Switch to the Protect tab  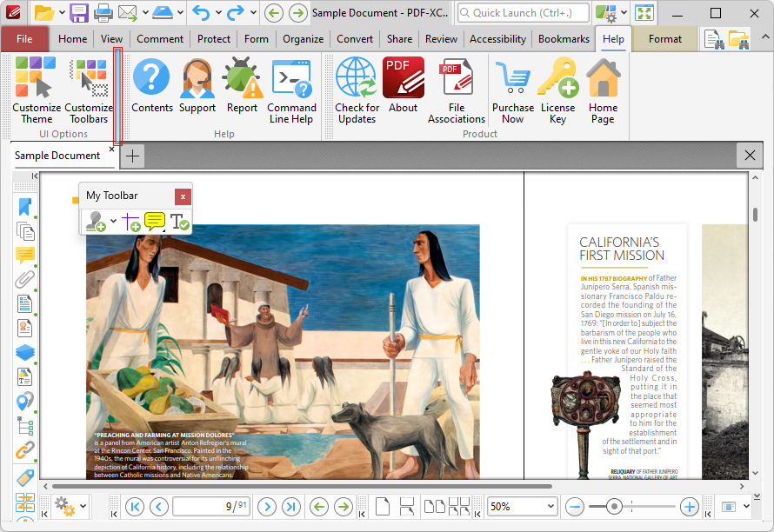(214, 39)
